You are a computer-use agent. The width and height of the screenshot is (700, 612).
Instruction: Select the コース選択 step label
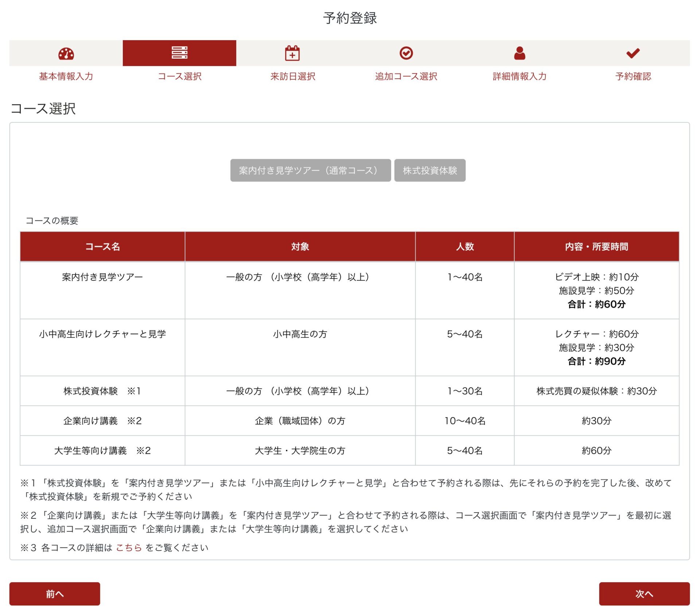pyautogui.click(x=179, y=76)
